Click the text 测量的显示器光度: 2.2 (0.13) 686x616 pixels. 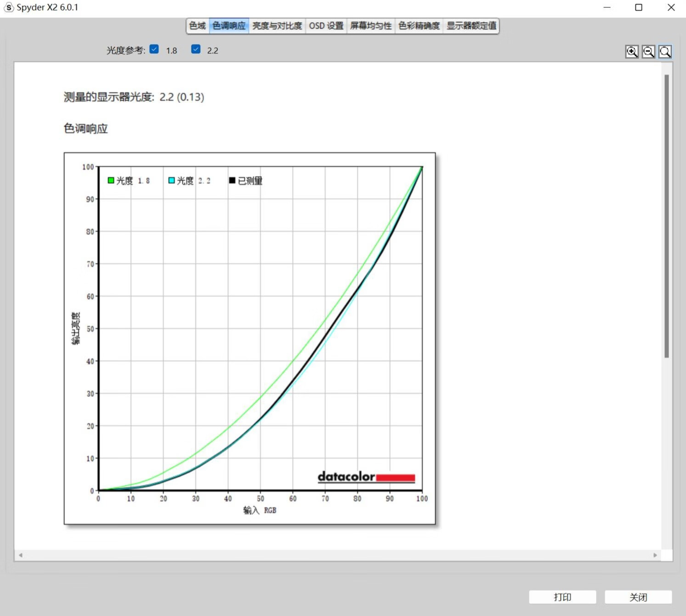pos(134,97)
